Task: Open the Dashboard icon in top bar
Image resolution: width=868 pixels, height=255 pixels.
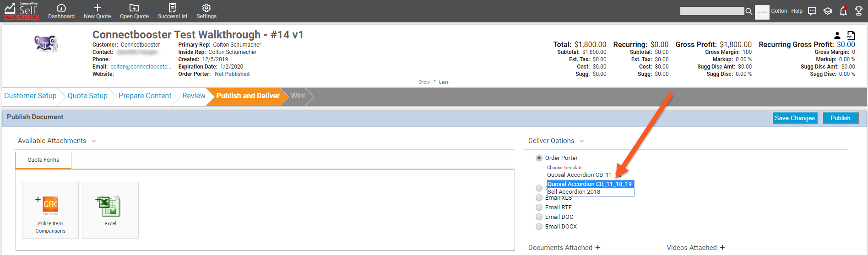Action: tap(61, 8)
